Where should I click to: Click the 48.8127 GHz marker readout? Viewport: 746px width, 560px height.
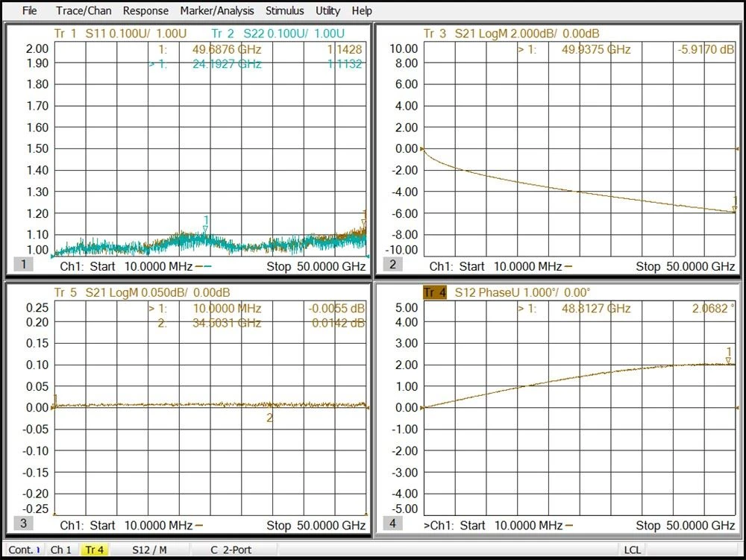[596, 309]
